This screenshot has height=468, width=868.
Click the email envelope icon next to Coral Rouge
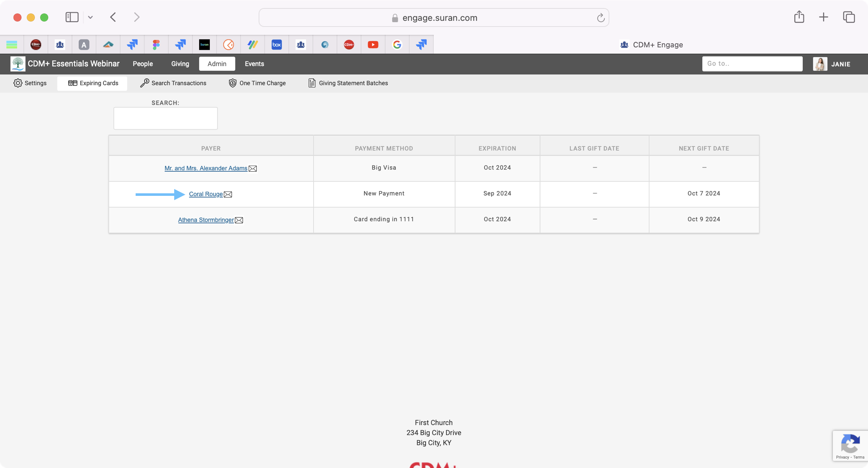(228, 195)
